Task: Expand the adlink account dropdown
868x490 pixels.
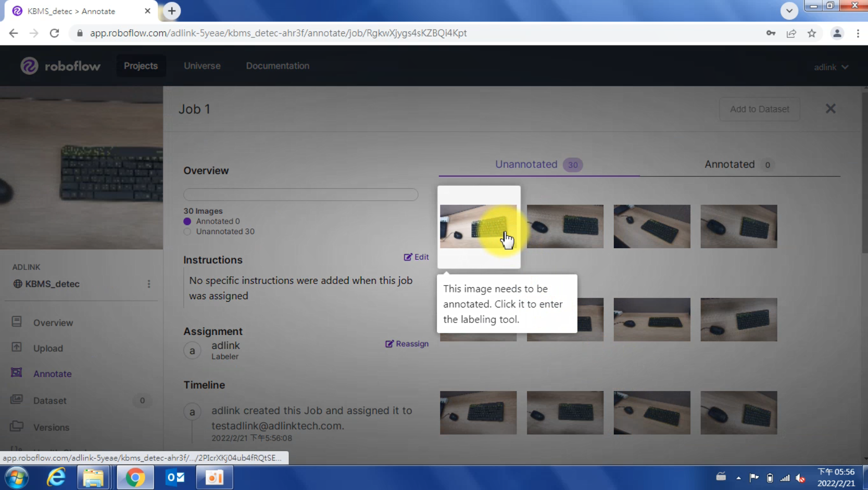Action: [831, 67]
